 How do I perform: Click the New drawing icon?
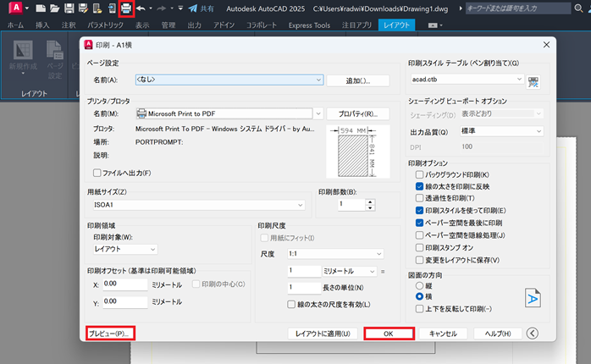pos(41,8)
